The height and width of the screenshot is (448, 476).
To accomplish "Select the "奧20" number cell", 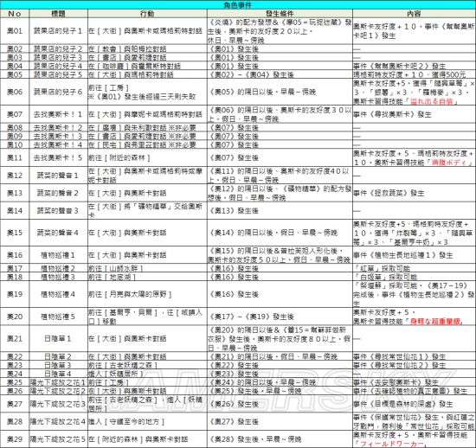I will click(15, 317).
